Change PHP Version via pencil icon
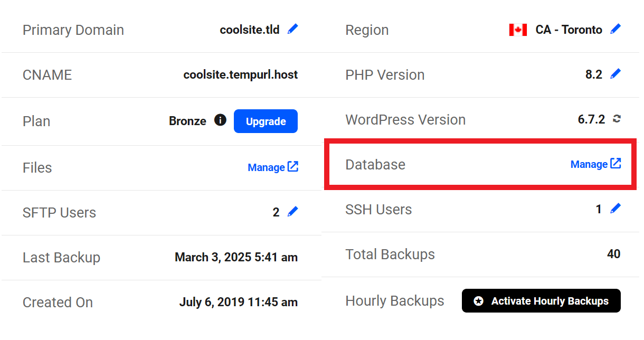 coord(615,74)
